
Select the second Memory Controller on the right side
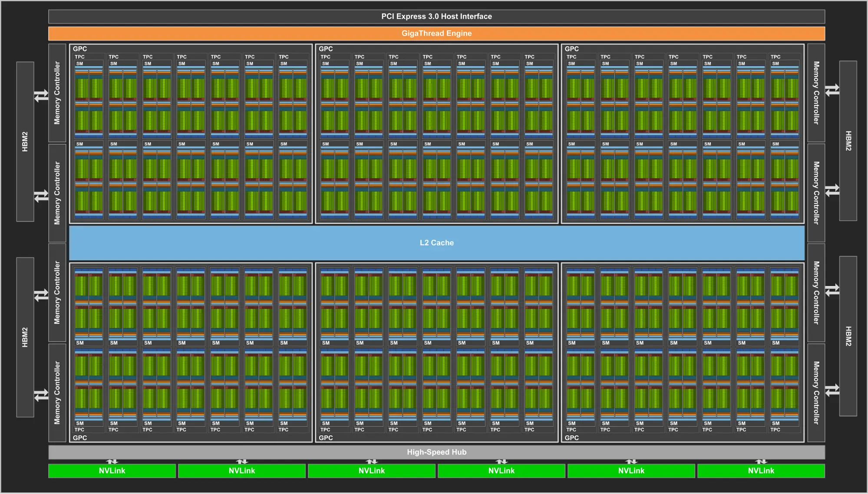[816, 193]
